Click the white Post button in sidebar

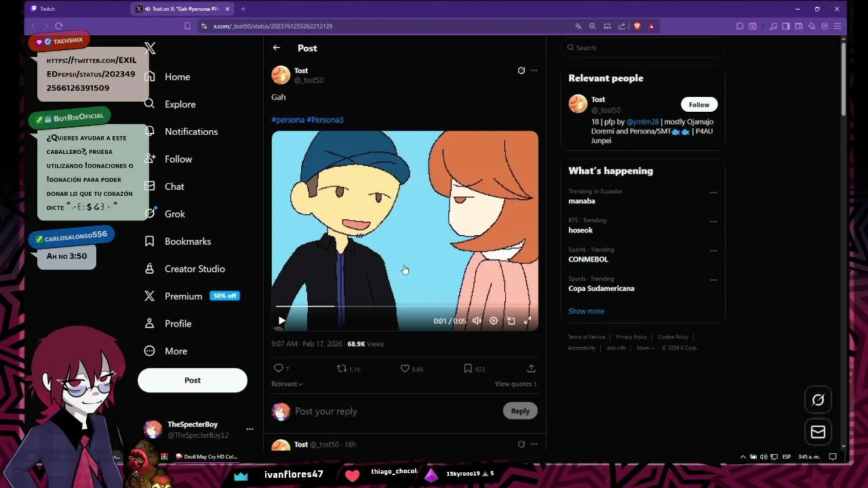tap(193, 380)
